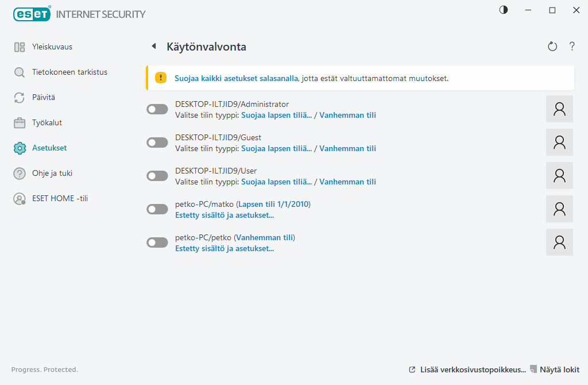Screen dimensions: 588x385
Task: Click the refresh icon in Käytönvalvonta header
Action: pyautogui.click(x=552, y=47)
